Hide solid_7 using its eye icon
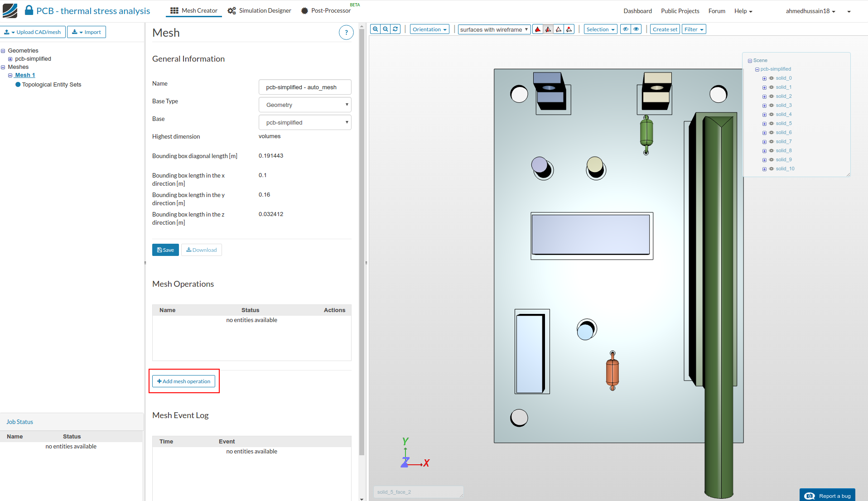 [771, 142]
